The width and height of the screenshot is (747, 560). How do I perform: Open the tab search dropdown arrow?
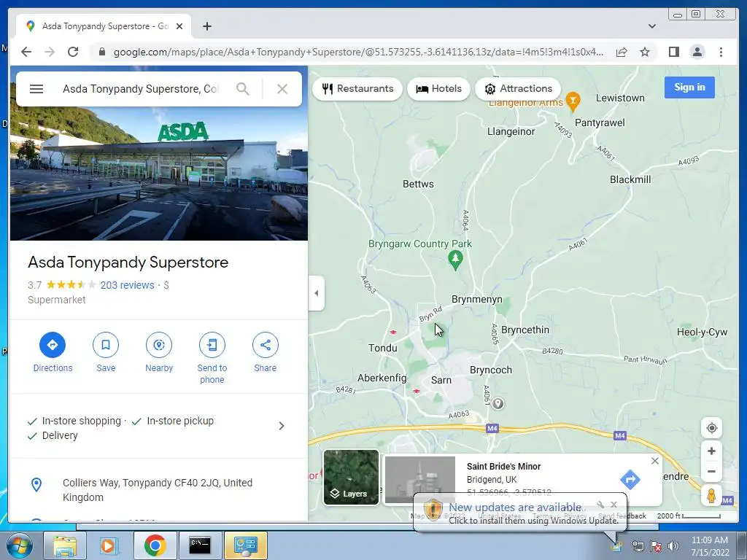click(x=651, y=26)
